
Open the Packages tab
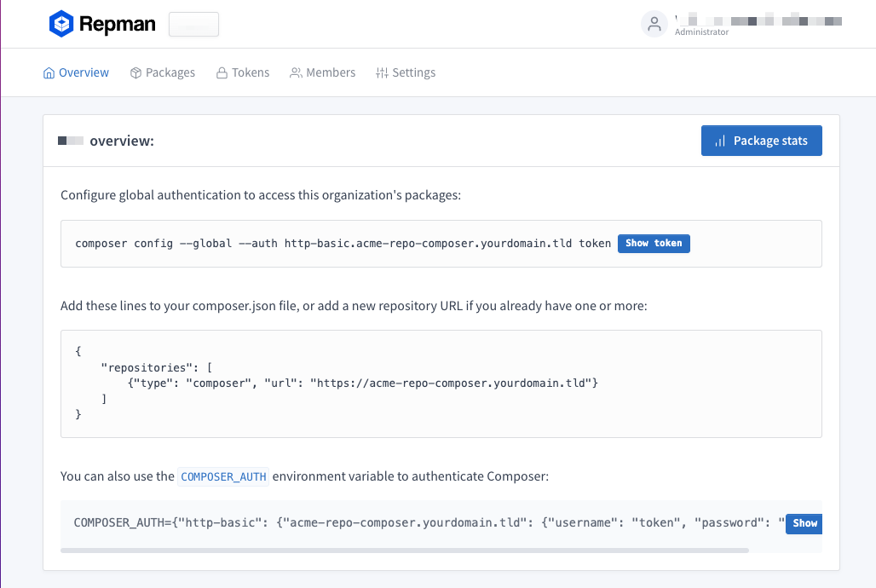tap(163, 72)
